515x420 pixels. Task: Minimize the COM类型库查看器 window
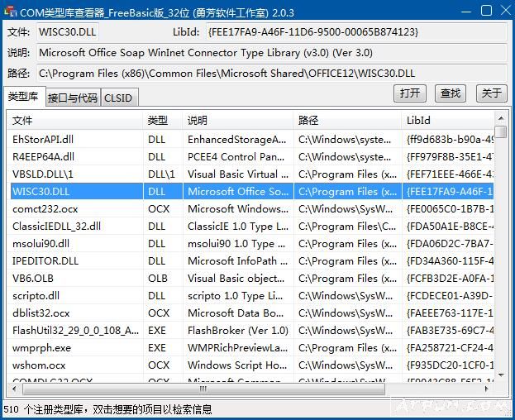(x=466, y=12)
